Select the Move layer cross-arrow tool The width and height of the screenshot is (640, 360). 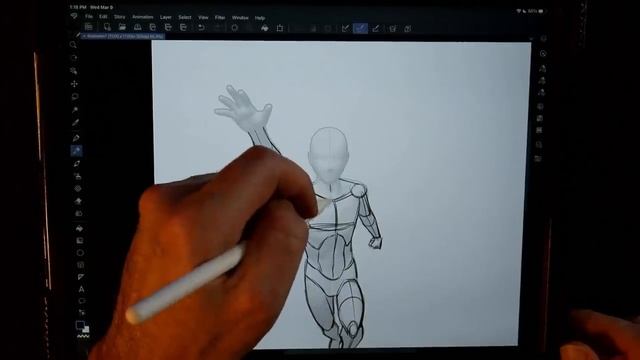74,84
